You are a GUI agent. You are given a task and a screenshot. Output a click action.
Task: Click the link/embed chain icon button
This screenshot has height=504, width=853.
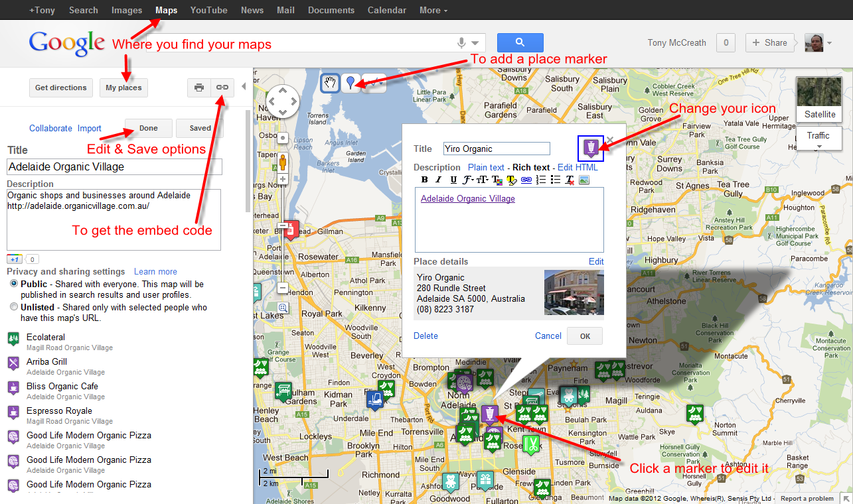(x=222, y=88)
